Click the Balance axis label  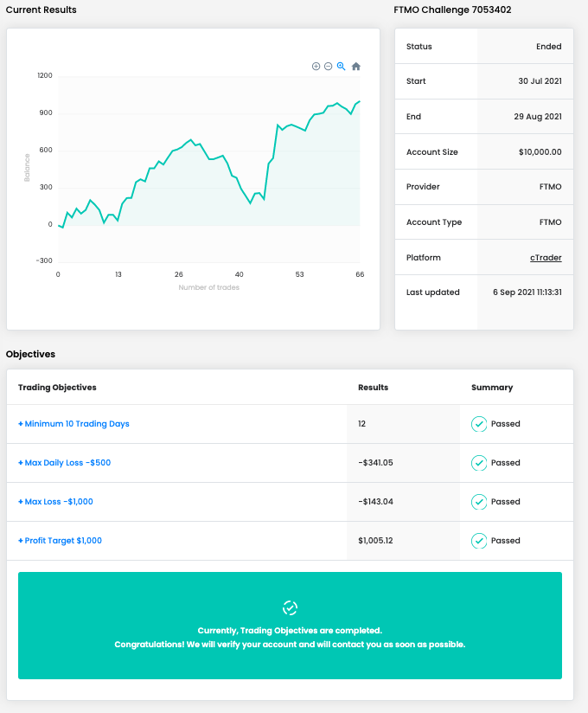(x=27, y=168)
